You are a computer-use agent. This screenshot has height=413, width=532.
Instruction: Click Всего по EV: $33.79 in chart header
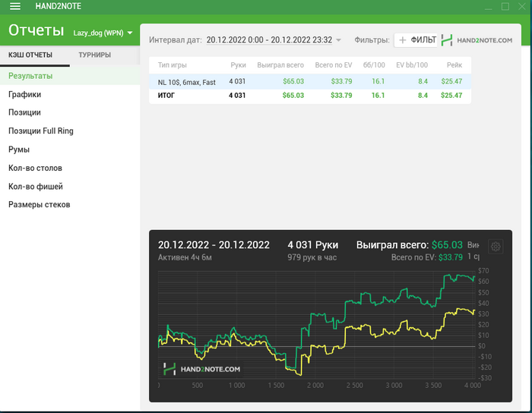427,257
